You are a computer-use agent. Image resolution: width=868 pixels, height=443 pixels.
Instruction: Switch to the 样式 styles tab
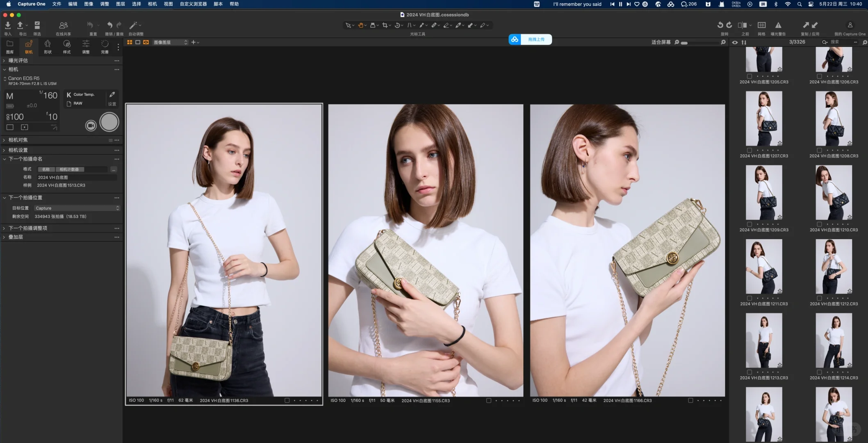click(66, 47)
